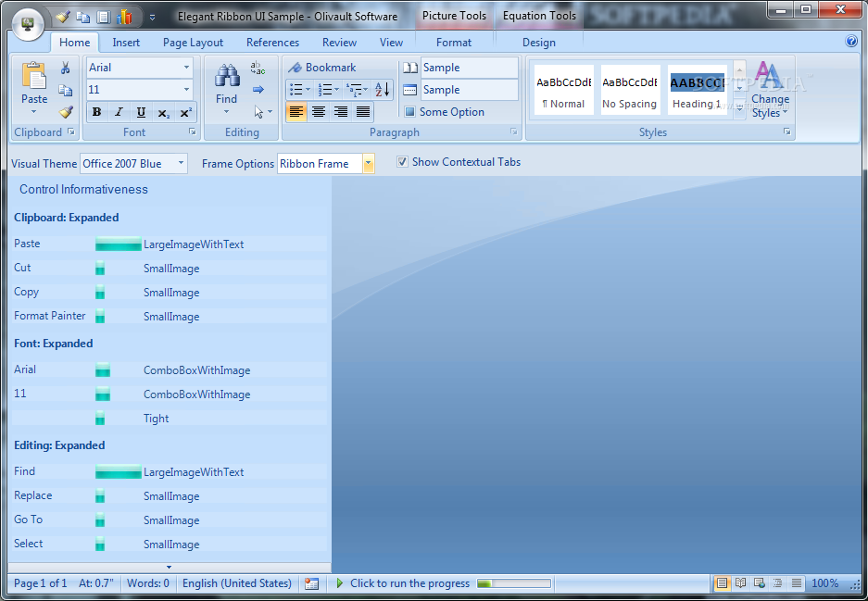Image resolution: width=868 pixels, height=601 pixels.
Task: Open the Quick Access Toolbar customize arrow
Action: coord(152,18)
